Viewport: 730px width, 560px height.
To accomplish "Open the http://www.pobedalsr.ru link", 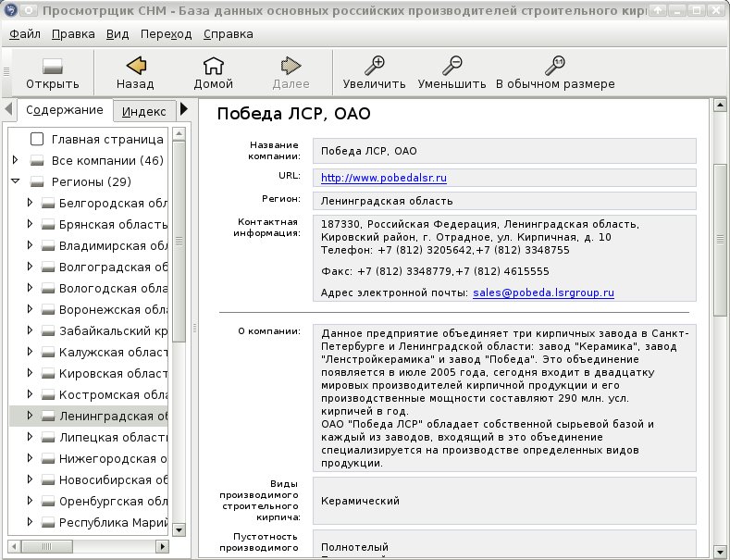I will 384,178.
